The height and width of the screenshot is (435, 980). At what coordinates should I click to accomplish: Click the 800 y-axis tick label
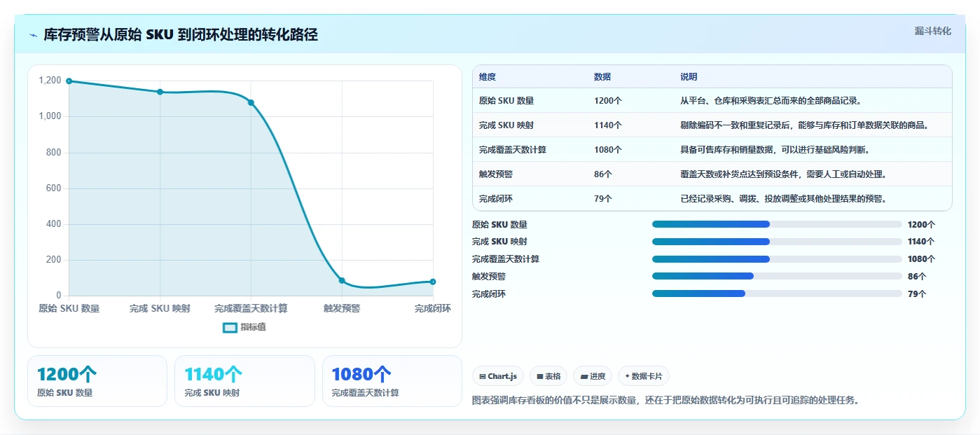(x=54, y=153)
